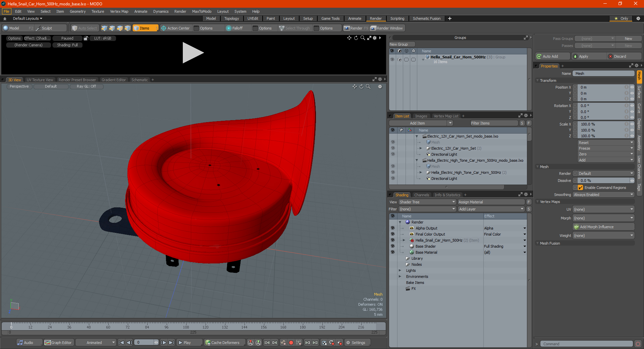Open 3D viewport gear settings
Screen dimensions: 644x349
380,87
